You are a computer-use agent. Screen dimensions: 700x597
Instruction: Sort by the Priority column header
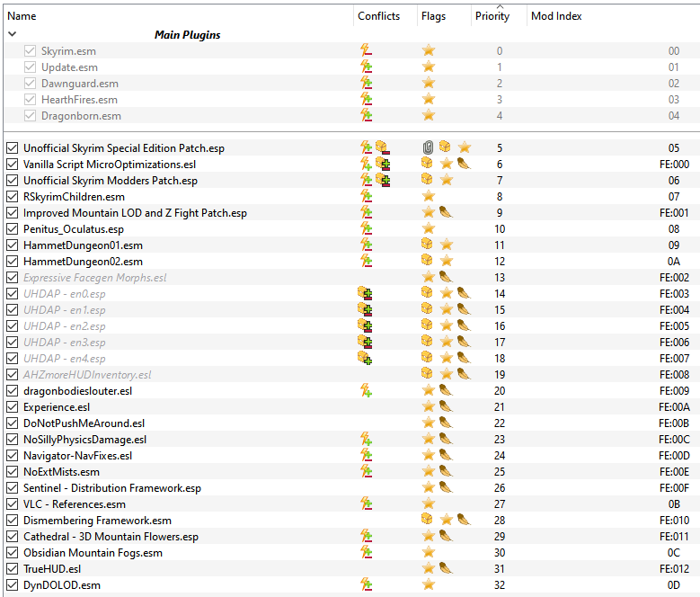pyautogui.click(x=492, y=16)
